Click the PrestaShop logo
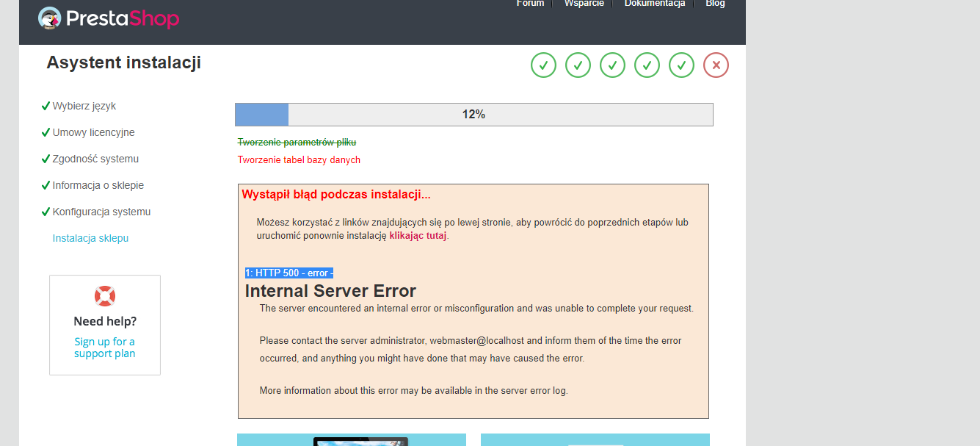The height and width of the screenshot is (446, 980). (x=109, y=18)
